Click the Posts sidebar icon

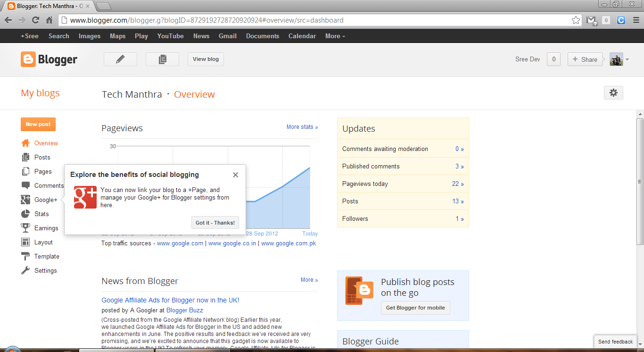25,157
